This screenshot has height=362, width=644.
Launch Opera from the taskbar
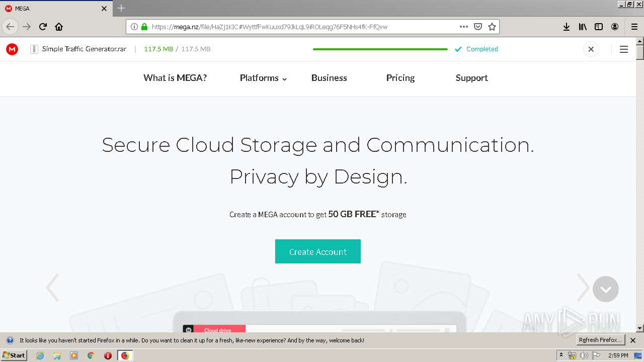[x=108, y=355]
